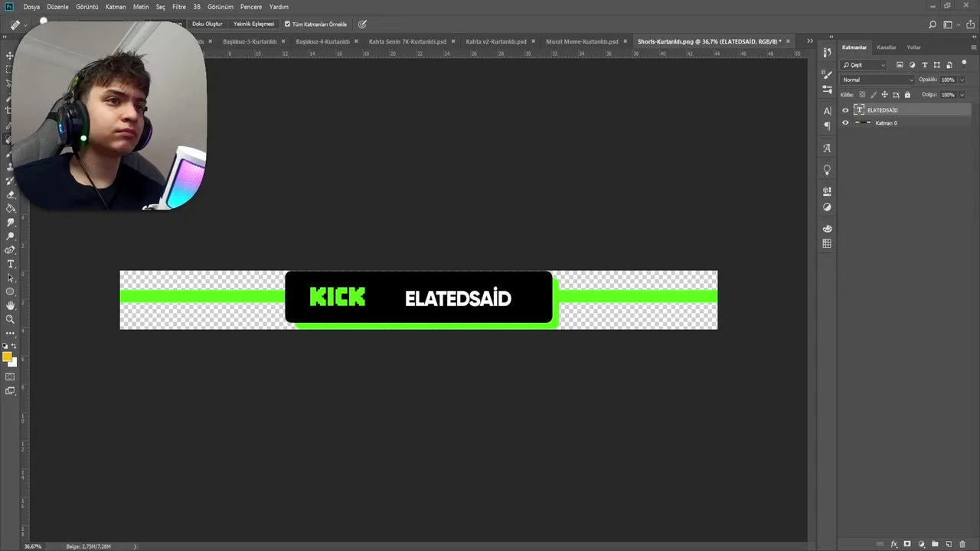The image size is (980, 551).
Task: Open the Character panel icon
Action: 827,111
